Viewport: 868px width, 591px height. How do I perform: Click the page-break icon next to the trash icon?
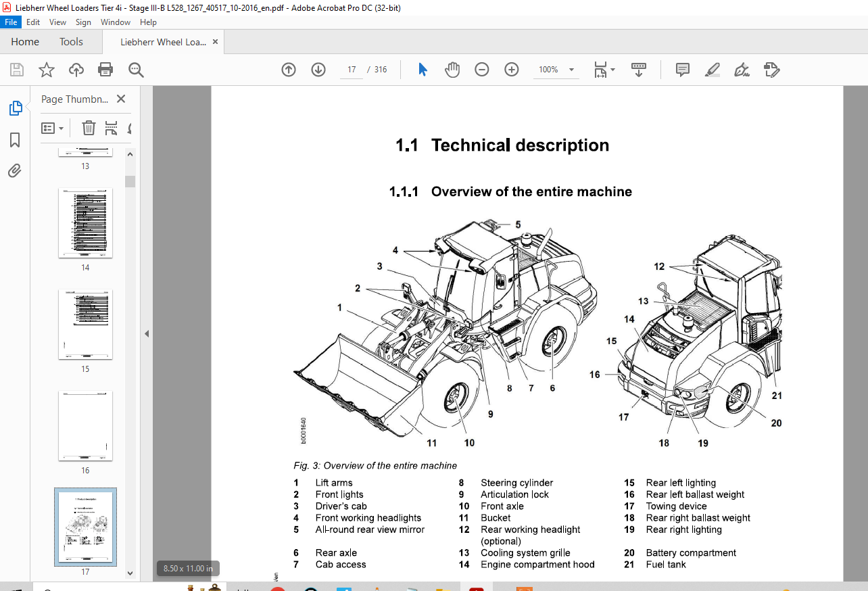(111, 128)
